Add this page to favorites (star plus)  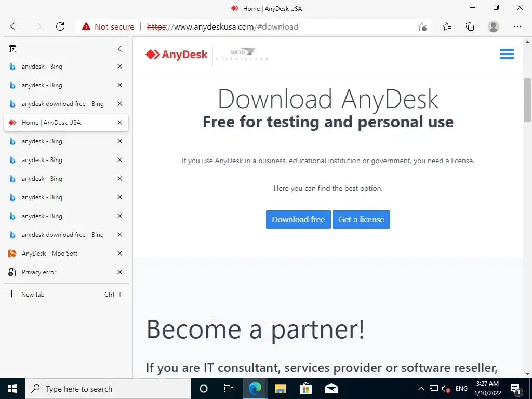click(422, 26)
